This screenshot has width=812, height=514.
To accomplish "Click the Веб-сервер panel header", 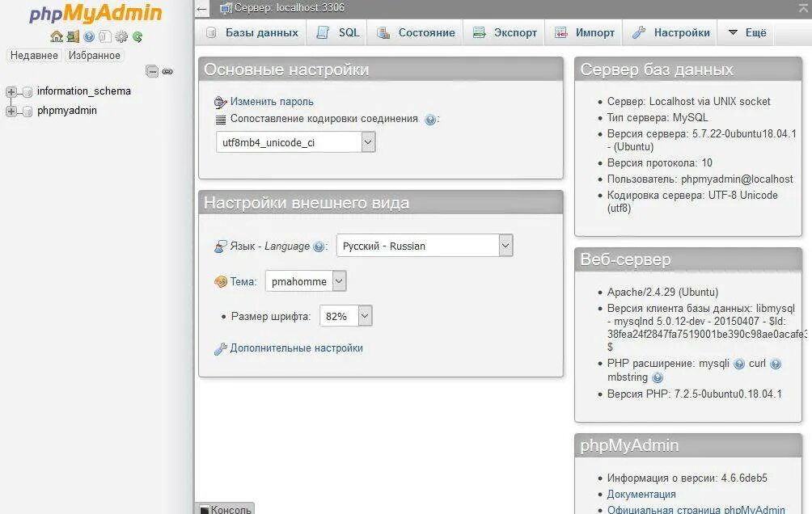I will point(687,259).
